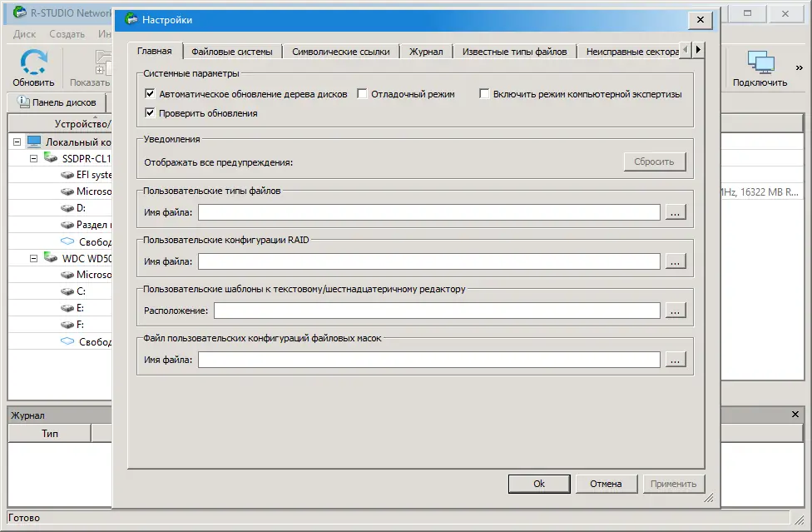Click the Тип column header in Журнал
This screenshot has height=532, width=812.
coord(50,433)
